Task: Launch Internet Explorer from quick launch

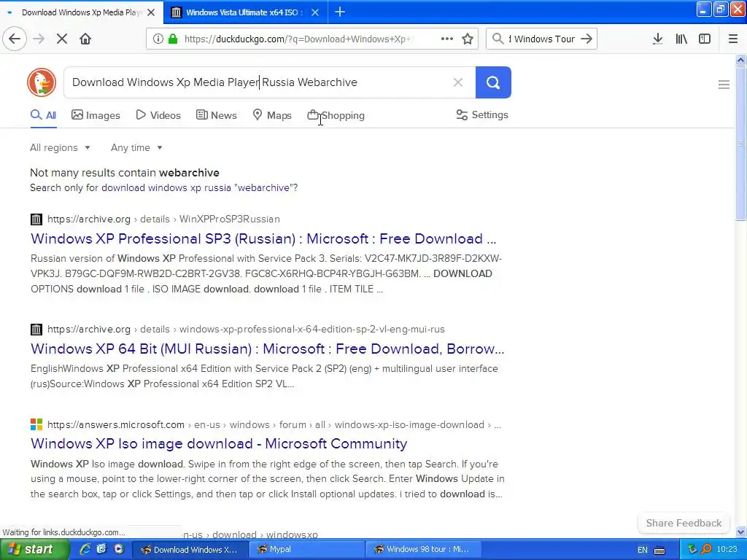Action: pyautogui.click(x=85, y=549)
